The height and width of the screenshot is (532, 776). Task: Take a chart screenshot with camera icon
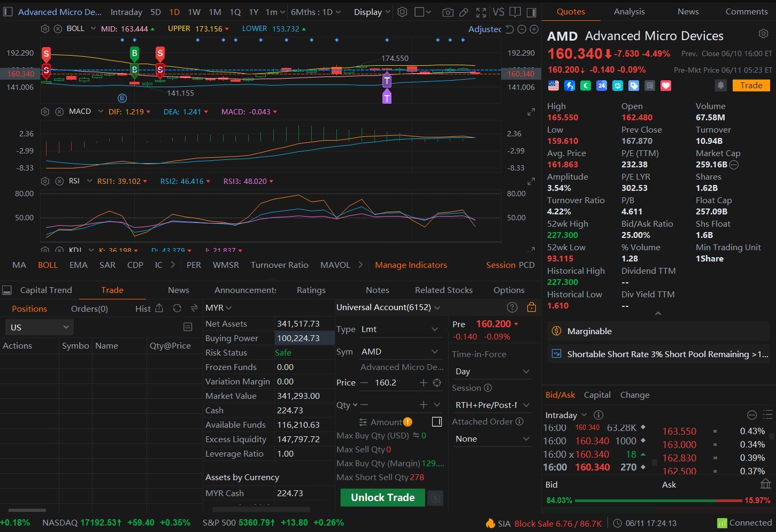pos(448,12)
